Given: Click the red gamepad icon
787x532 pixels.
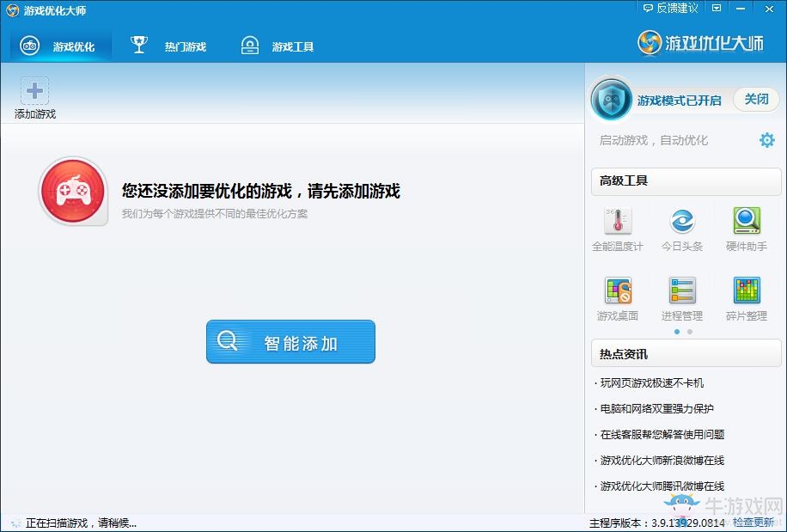Looking at the screenshot, I should pos(73,191).
